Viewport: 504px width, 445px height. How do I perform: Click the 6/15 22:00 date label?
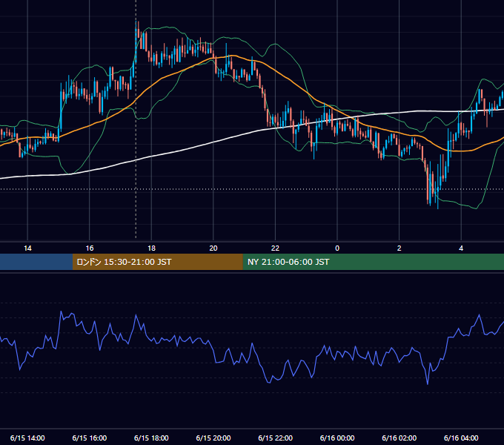click(276, 438)
